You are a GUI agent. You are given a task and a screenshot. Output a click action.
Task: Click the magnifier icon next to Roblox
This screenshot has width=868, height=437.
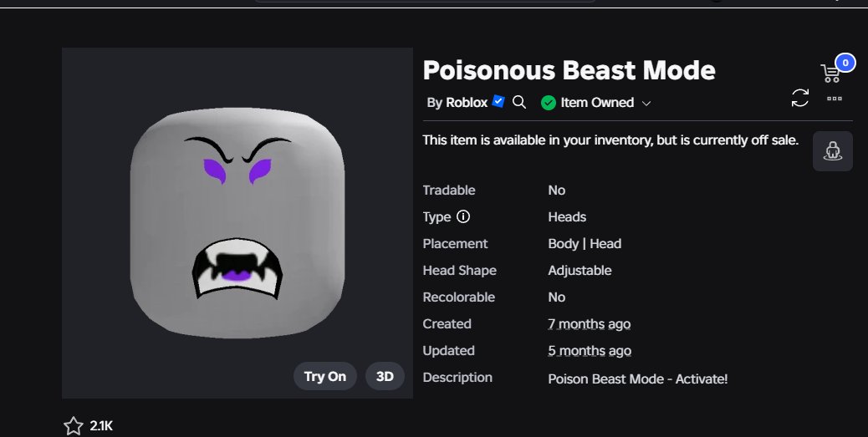coord(518,102)
